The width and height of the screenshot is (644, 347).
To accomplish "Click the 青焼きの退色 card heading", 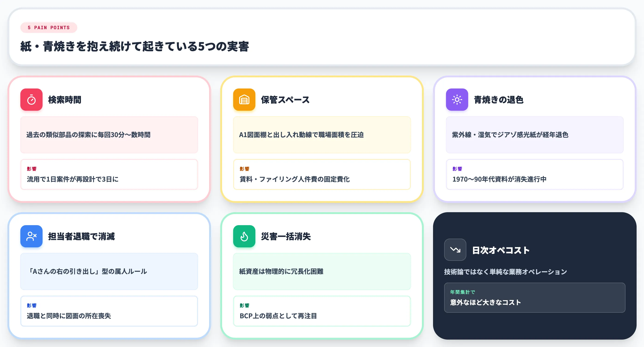I will 498,100.
